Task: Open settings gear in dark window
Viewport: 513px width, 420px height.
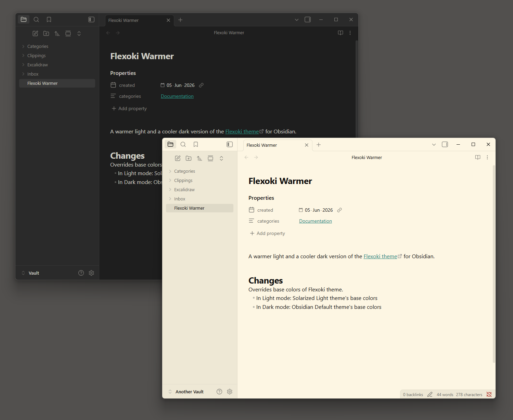Action: [91, 273]
